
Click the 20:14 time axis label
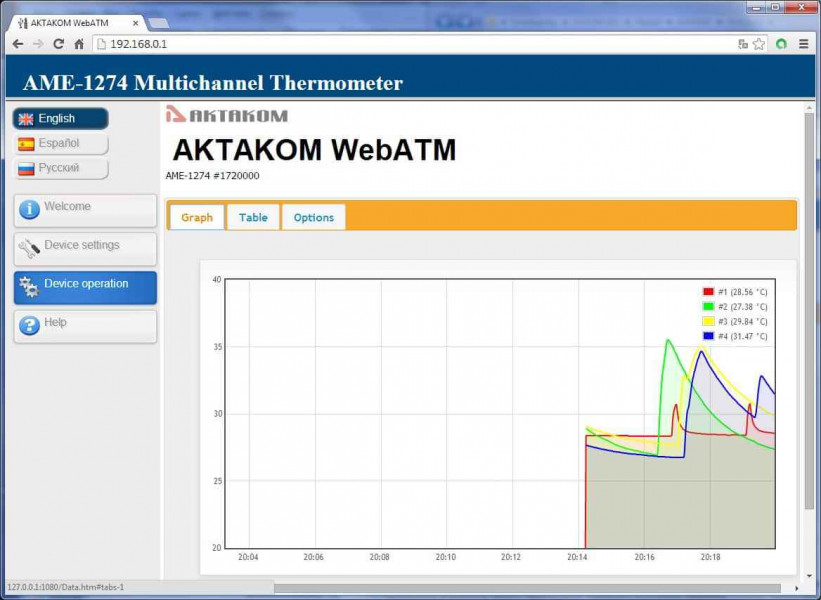pos(577,557)
